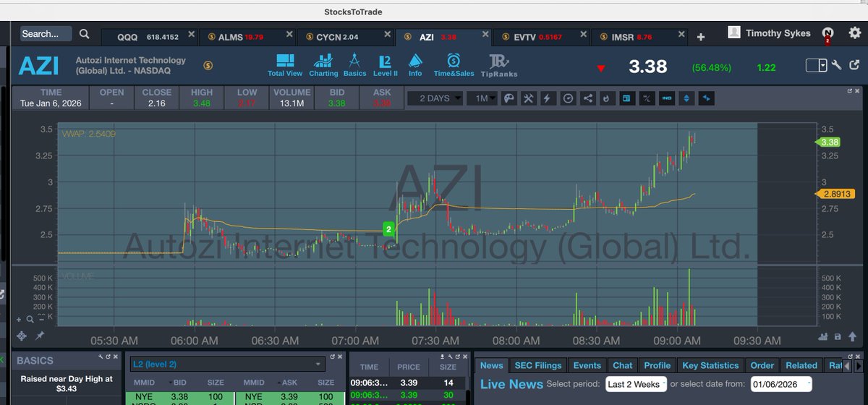Image resolution: width=868 pixels, height=405 pixels.
Task: Click the crosshair tool below chart
Action: 22,336
